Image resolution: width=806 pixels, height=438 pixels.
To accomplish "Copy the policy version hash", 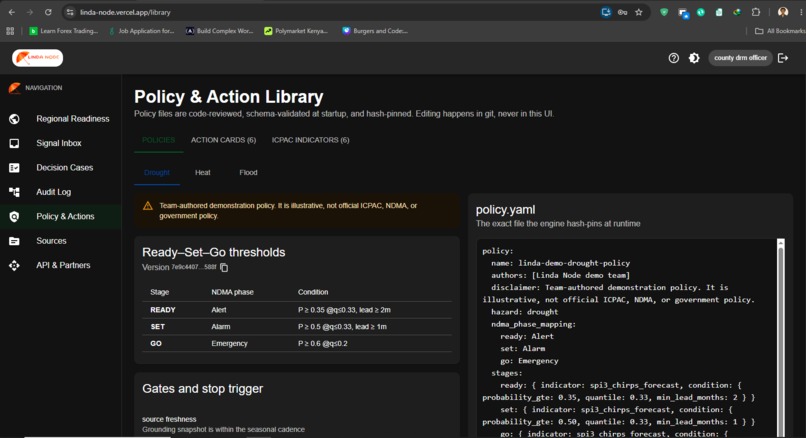I will tap(224, 267).
